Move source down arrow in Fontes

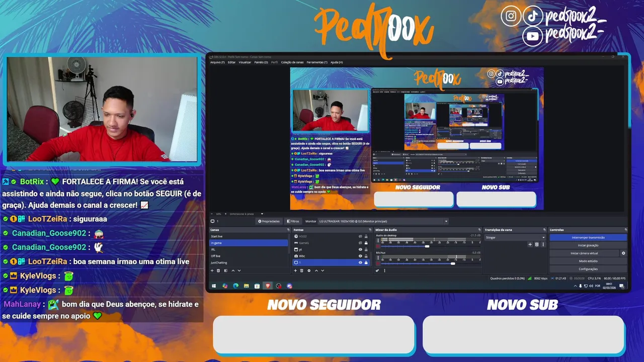click(323, 270)
